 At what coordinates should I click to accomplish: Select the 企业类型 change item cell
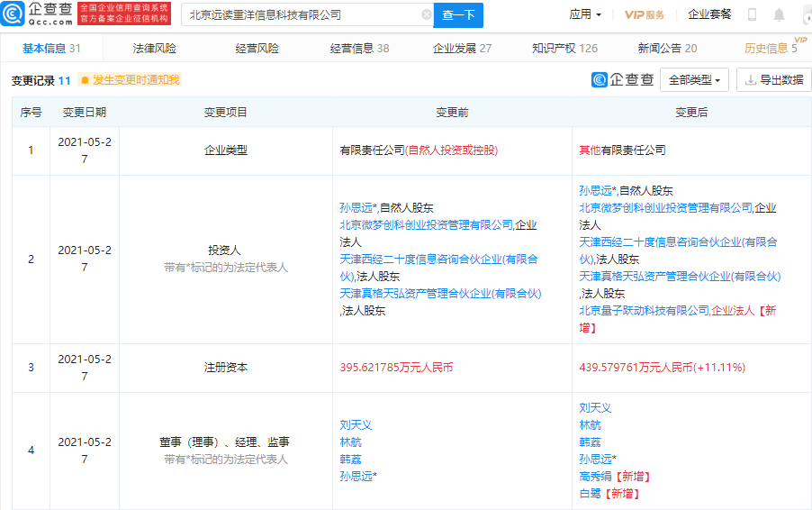[226, 150]
